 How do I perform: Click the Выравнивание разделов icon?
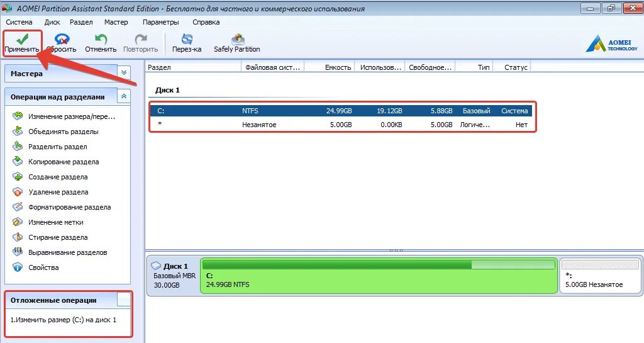coord(18,252)
